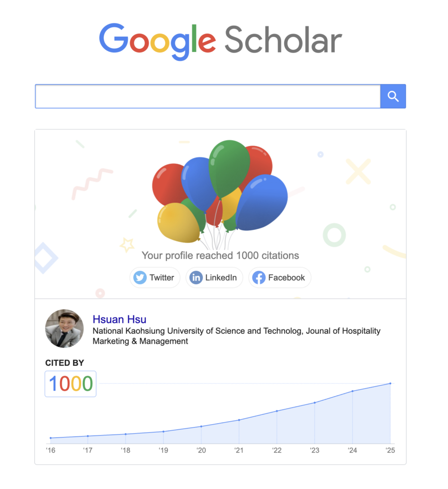This screenshot has width=448, height=489.
Task: Click the Facebook share button text
Action: point(286,277)
